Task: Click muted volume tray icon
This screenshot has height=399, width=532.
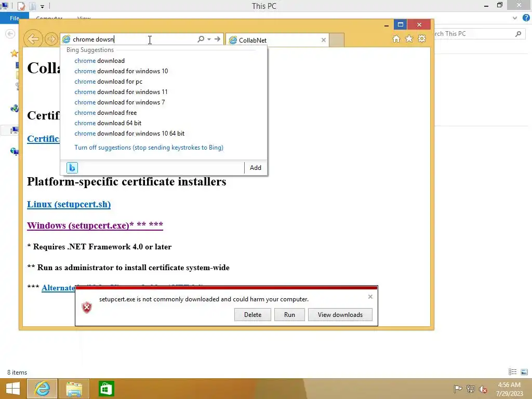Action: pyautogui.click(x=483, y=389)
